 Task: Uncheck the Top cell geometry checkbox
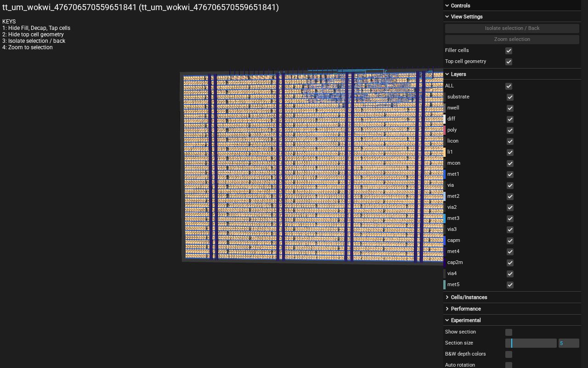coord(509,62)
